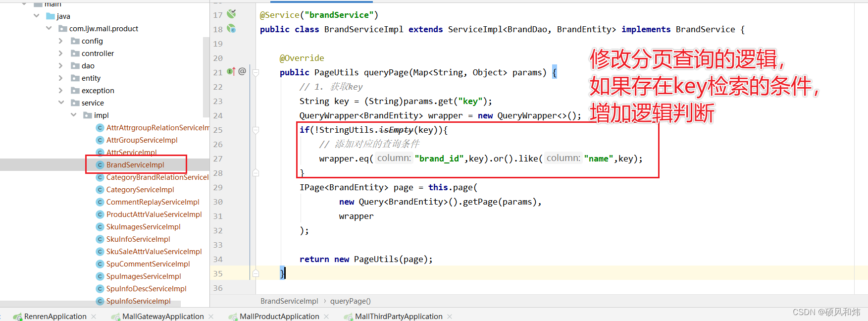Select BrandServiceImpl in the project tree

coord(135,165)
